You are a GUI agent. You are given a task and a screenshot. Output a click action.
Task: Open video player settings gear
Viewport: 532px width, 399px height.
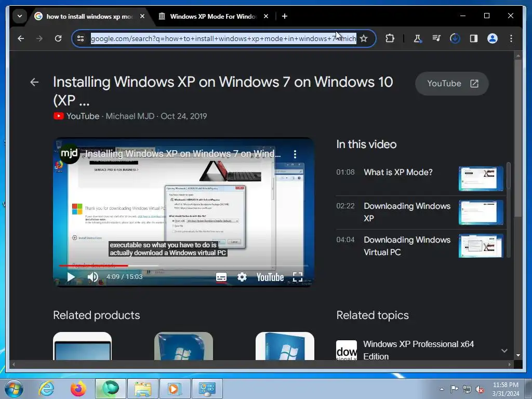coord(242,277)
